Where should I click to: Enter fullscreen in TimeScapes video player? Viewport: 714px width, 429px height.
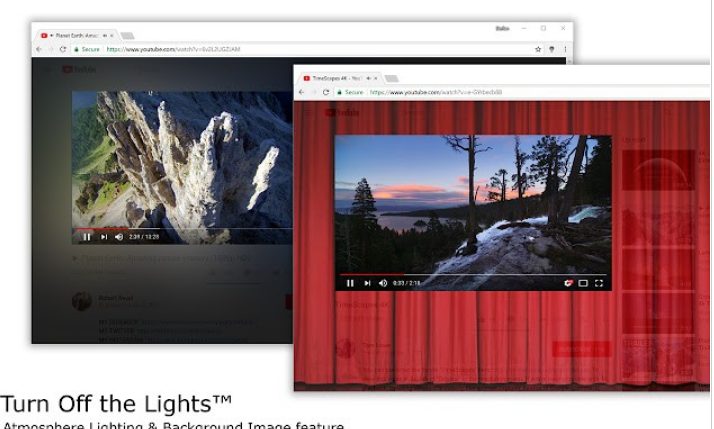(599, 283)
